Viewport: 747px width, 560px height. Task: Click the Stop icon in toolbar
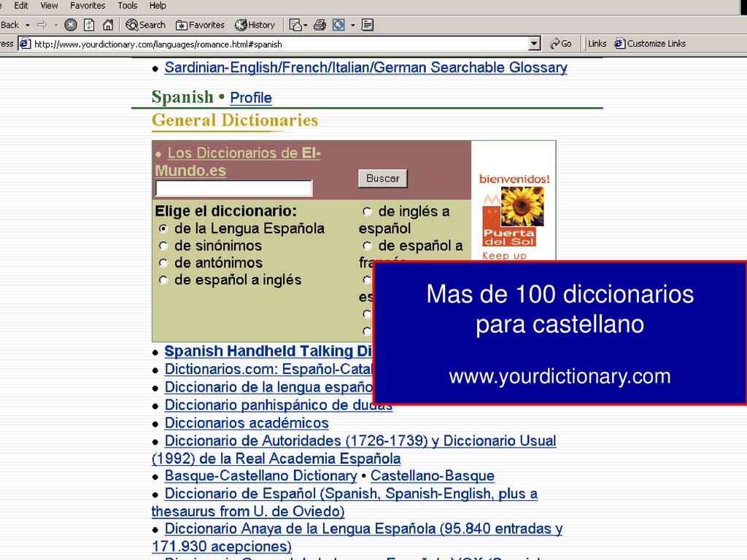point(71,25)
